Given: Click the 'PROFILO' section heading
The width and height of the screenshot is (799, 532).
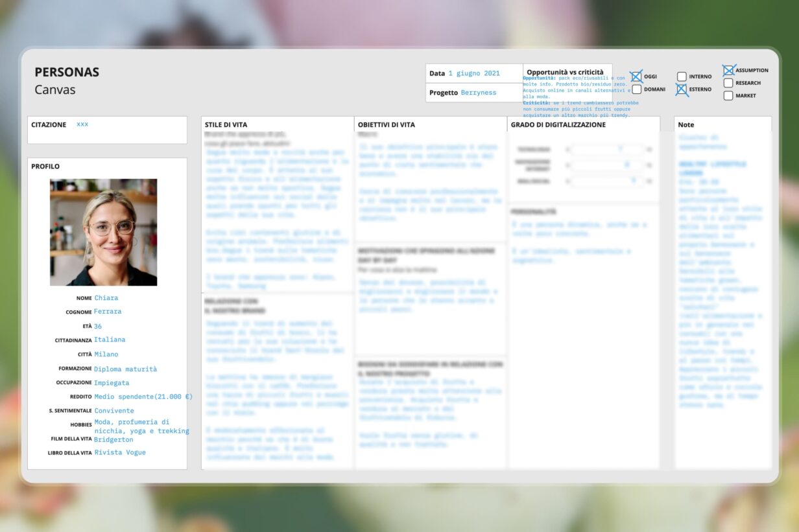Looking at the screenshot, I should pos(45,167).
